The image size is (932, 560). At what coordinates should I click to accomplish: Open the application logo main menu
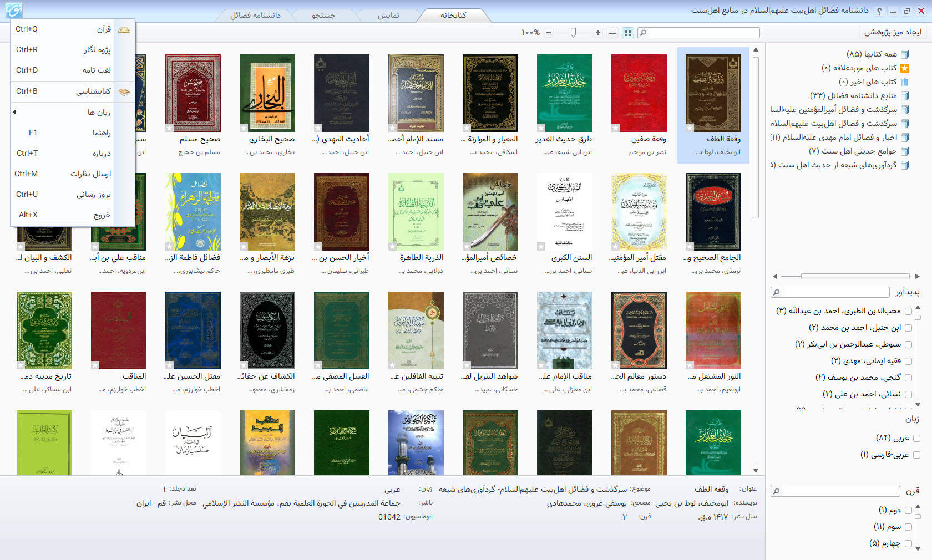[14, 10]
